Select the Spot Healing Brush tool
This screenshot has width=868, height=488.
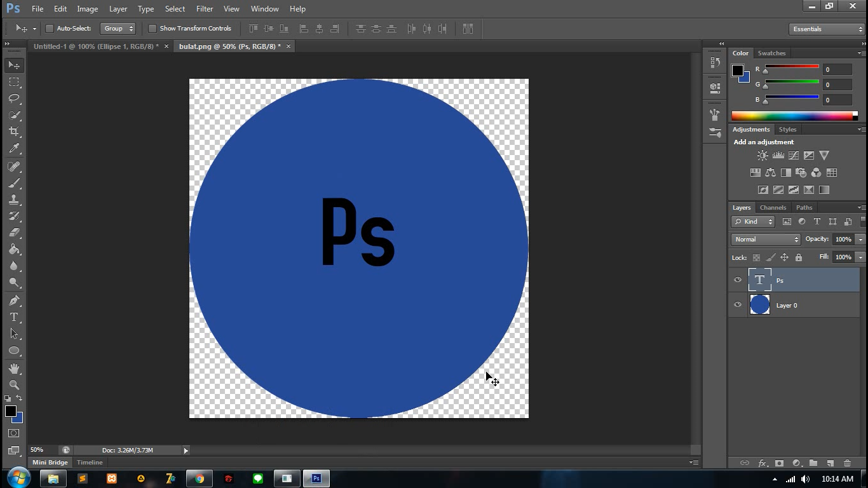(14, 166)
